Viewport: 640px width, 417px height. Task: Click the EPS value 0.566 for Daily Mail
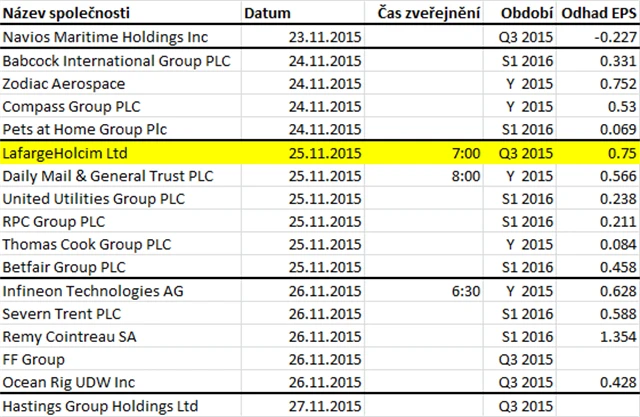coord(618,176)
